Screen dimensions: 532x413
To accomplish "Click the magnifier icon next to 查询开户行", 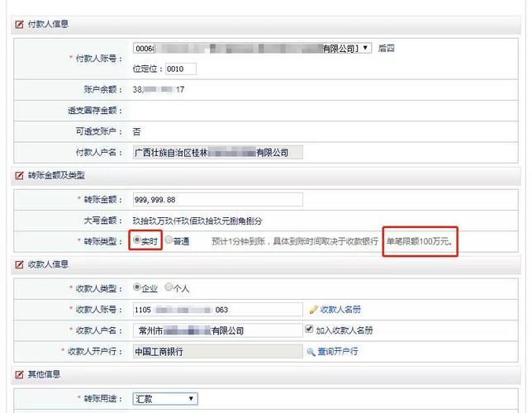I will (x=311, y=352).
